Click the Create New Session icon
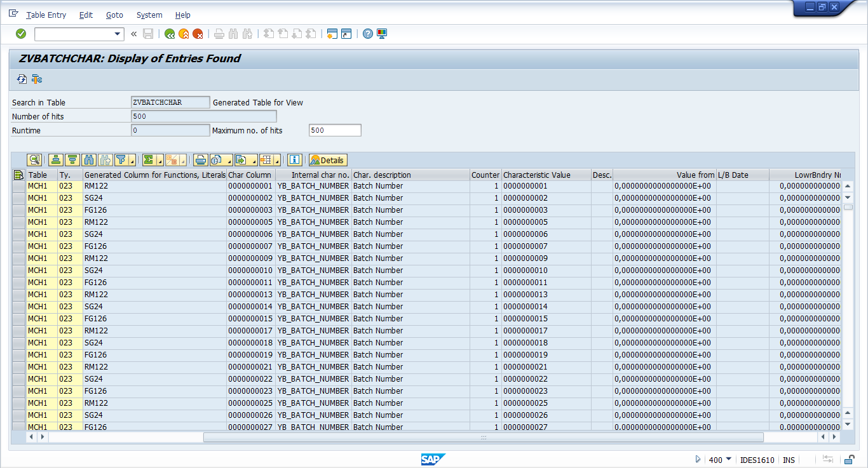868x468 pixels. pyautogui.click(x=332, y=34)
